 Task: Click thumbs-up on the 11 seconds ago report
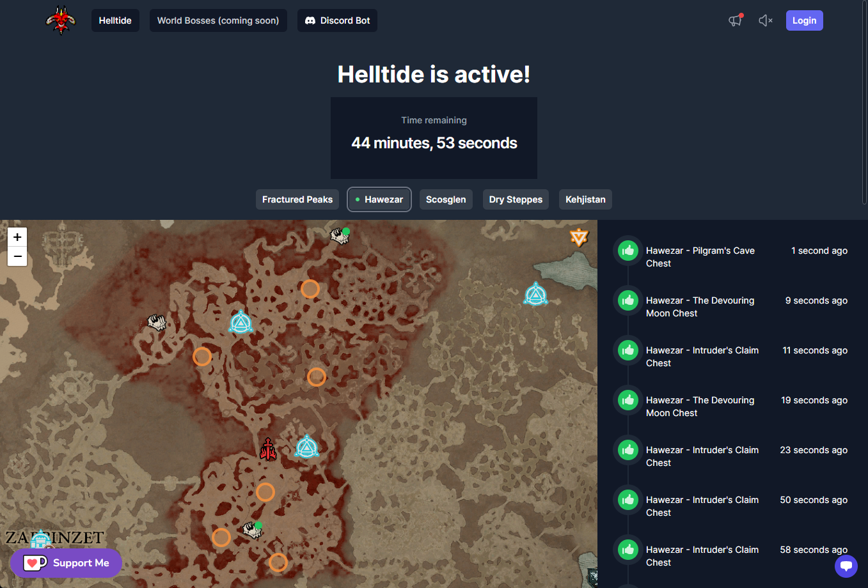628,350
